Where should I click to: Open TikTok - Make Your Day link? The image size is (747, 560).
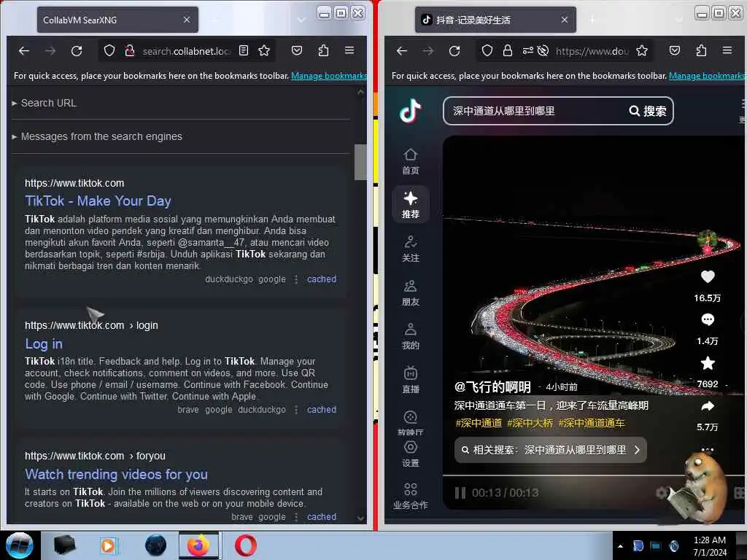(x=98, y=201)
